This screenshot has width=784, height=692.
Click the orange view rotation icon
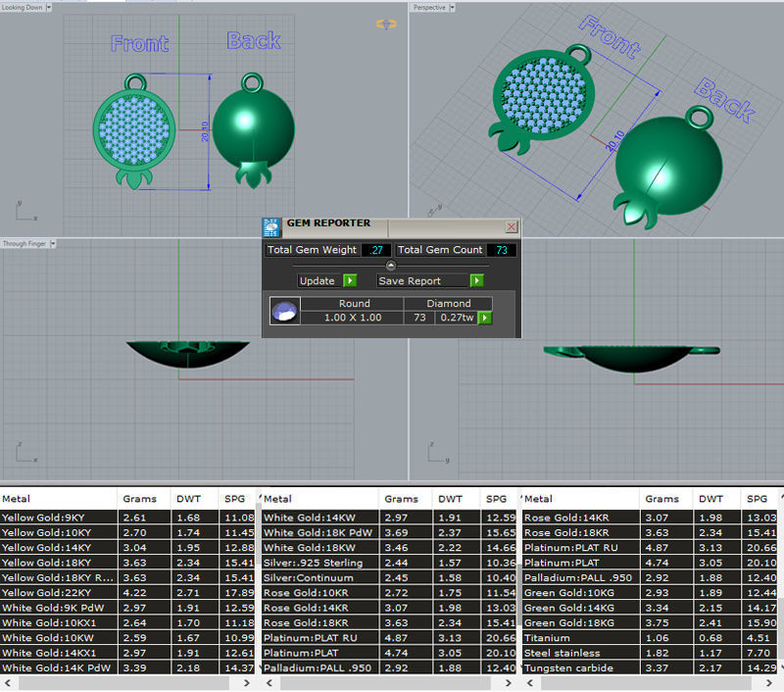click(x=386, y=24)
